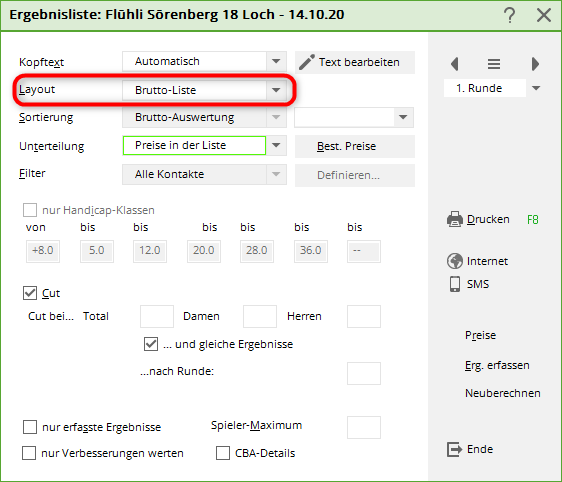
Task: Click the Neuberechnen button
Action: 503,393
